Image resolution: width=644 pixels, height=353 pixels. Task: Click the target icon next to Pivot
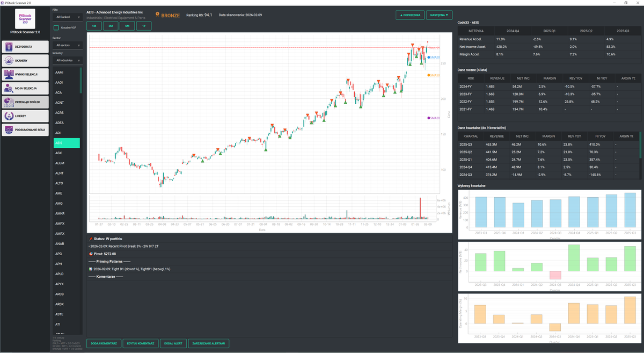pyautogui.click(x=91, y=254)
